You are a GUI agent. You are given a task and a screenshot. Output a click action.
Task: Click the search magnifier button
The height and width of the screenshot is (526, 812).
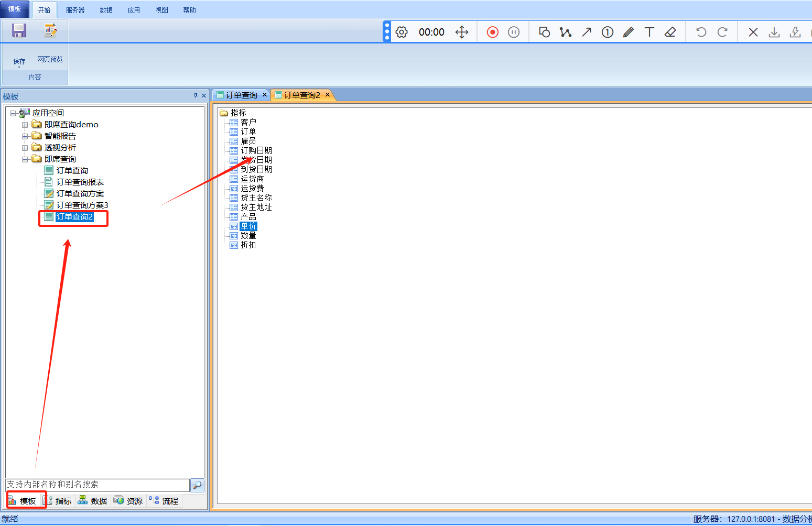click(x=197, y=485)
